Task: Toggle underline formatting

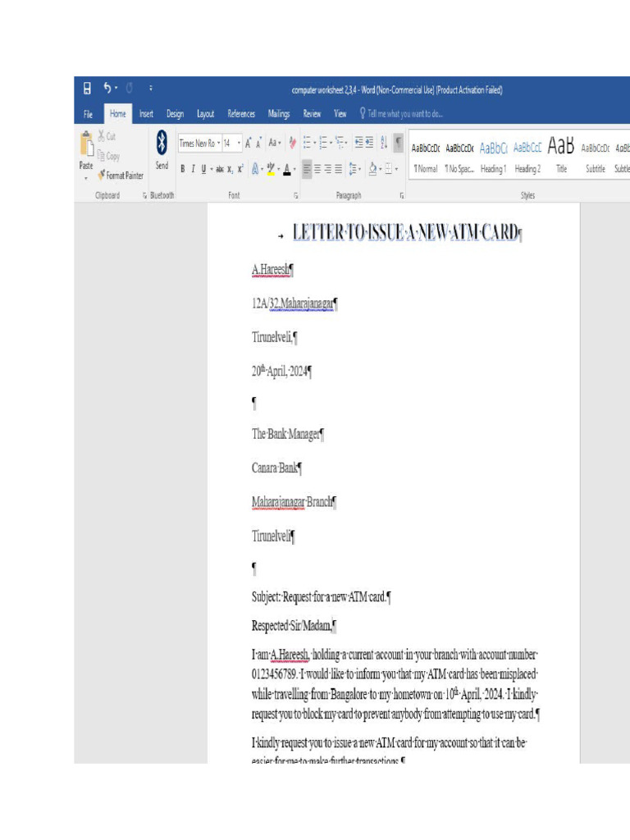Action: (203, 169)
